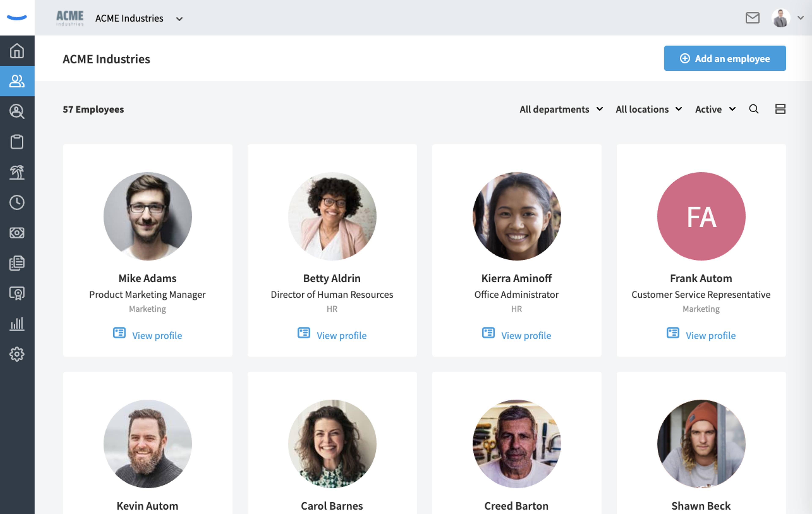This screenshot has width=812, height=514.
Task: Click the Add an employee button
Action: 725,58
